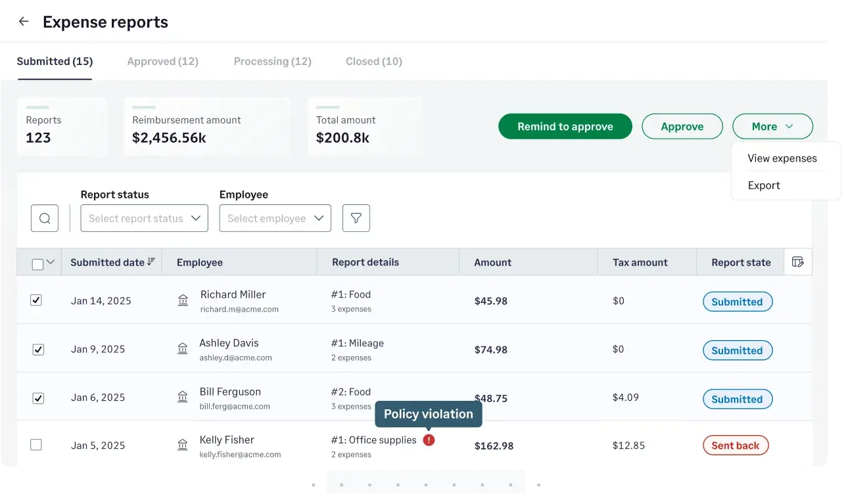Toggle the select-all checkbox in table header
Viewport: 852px width, 504px height.
37,262
